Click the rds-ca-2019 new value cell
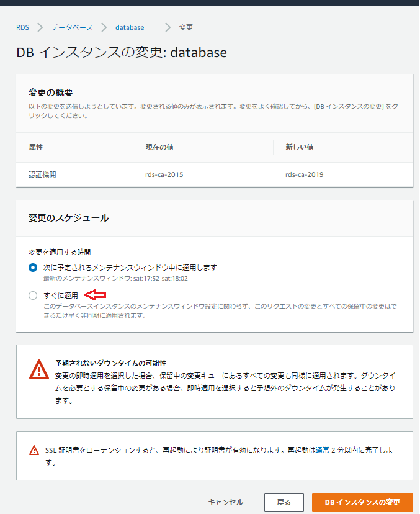The image size is (420, 514). (305, 174)
